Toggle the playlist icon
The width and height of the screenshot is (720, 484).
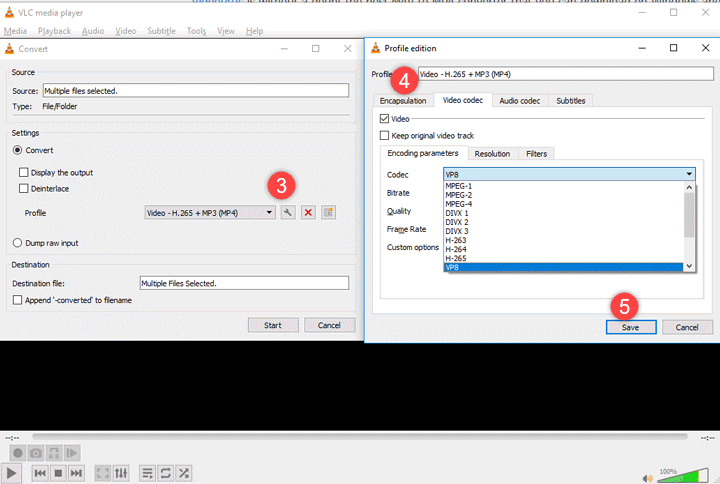pyautogui.click(x=147, y=473)
